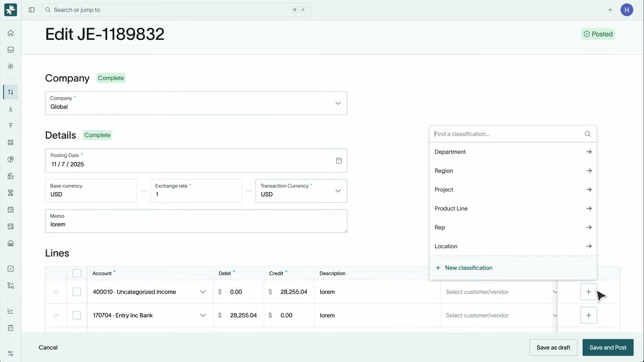Screen dimensions: 644x362
Task: Open the checkmark box sidebar icon
Action: pos(11,269)
